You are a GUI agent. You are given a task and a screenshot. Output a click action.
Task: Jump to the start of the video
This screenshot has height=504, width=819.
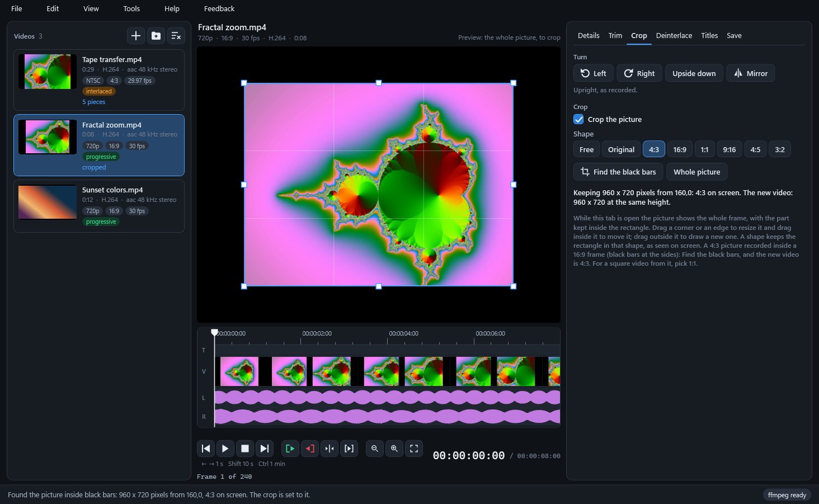click(x=206, y=449)
